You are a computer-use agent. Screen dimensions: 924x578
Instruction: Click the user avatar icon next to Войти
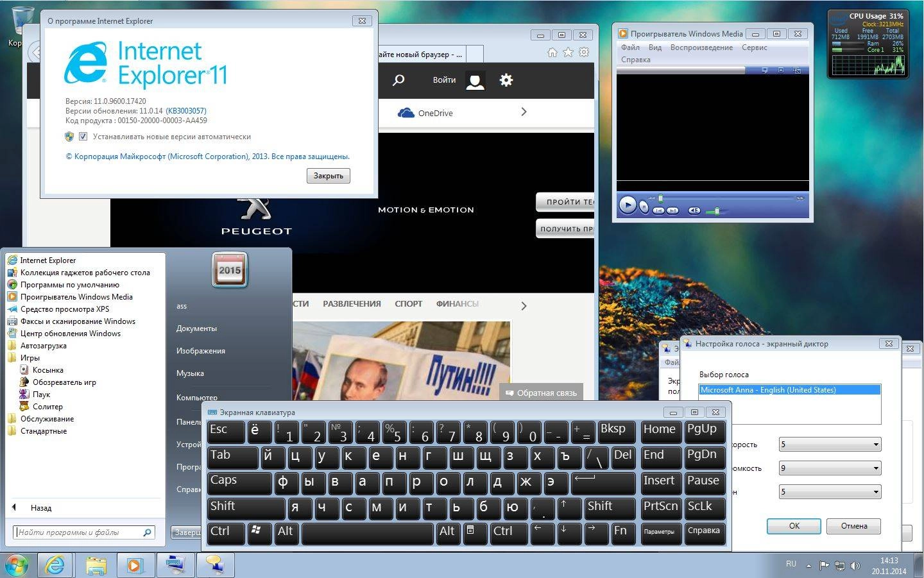coord(475,81)
